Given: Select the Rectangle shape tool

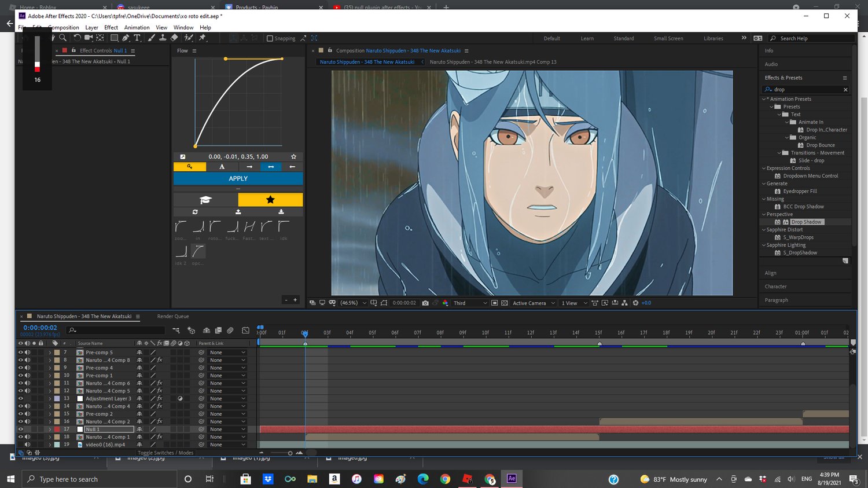Looking at the screenshot, I should click(x=114, y=38).
